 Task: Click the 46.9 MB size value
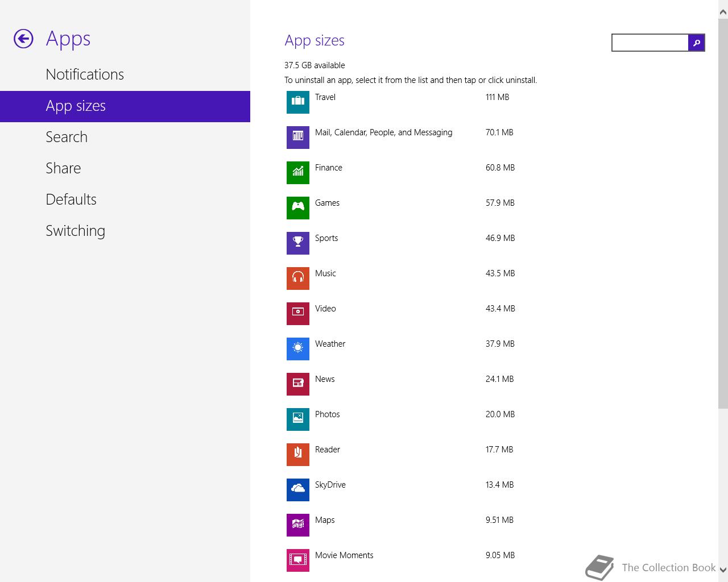(500, 238)
